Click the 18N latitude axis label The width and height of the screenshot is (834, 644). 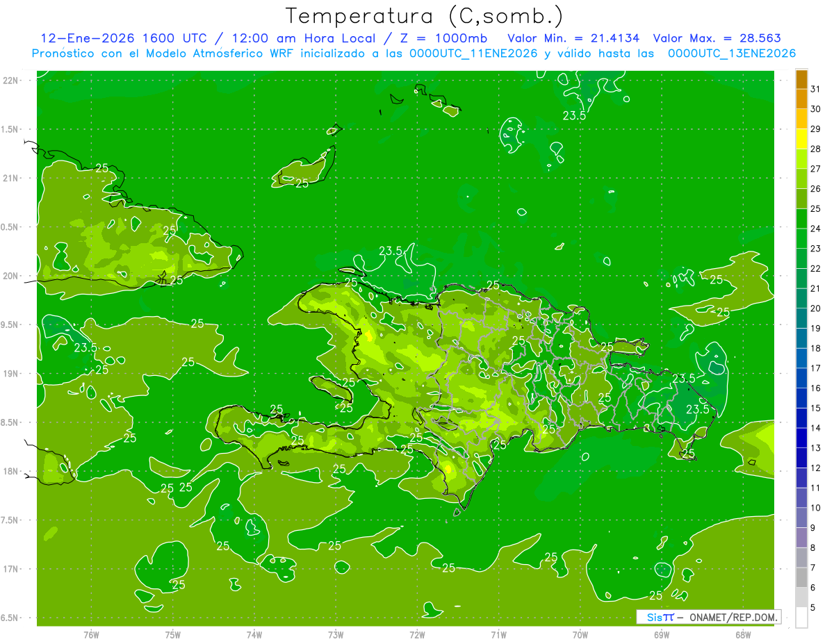pos(12,471)
